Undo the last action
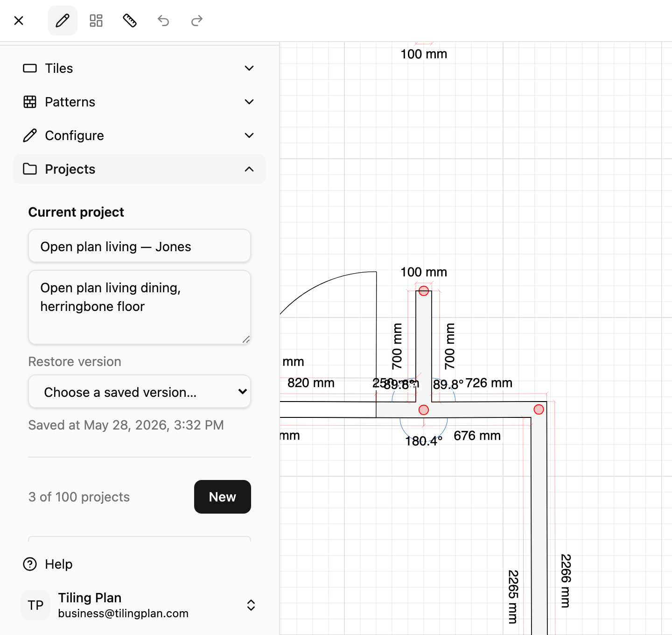This screenshot has height=635, width=672. click(x=163, y=21)
